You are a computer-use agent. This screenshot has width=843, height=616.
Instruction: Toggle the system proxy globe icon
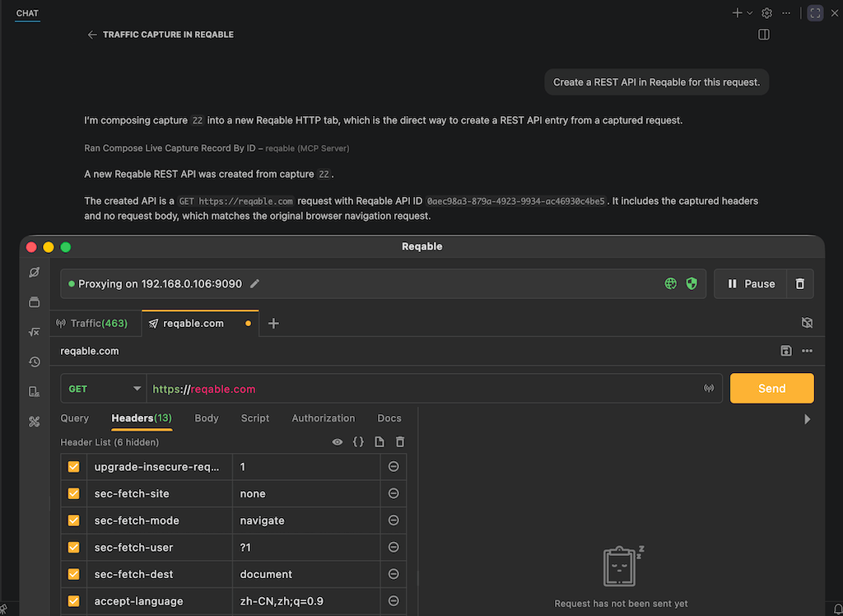coord(670,283)
